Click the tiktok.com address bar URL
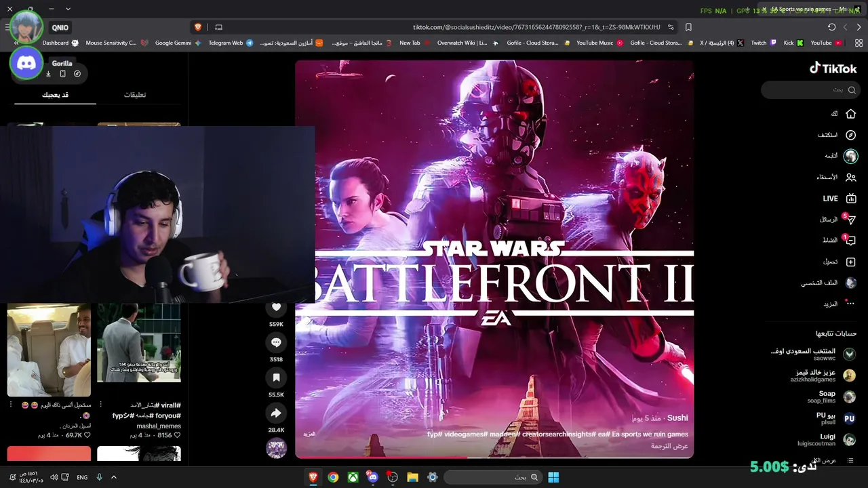868x488 pixels. [536, 27]
